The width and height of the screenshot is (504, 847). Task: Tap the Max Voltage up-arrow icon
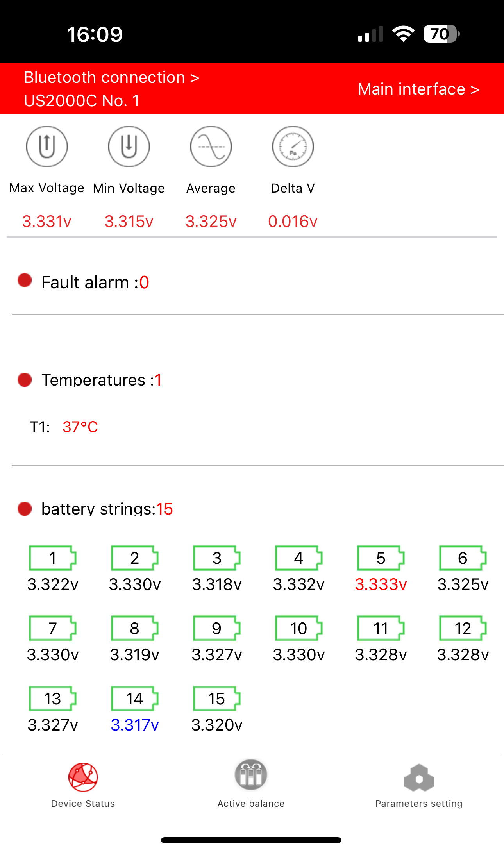[47, 147]
